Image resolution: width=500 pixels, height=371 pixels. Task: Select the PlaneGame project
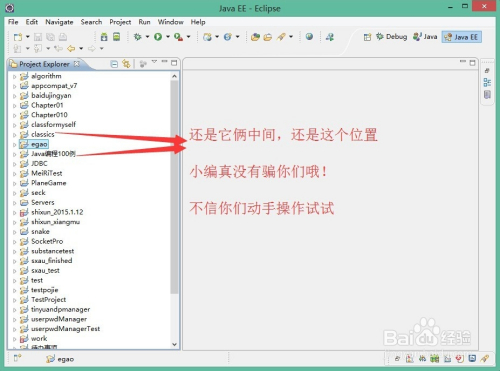point(43,183)
